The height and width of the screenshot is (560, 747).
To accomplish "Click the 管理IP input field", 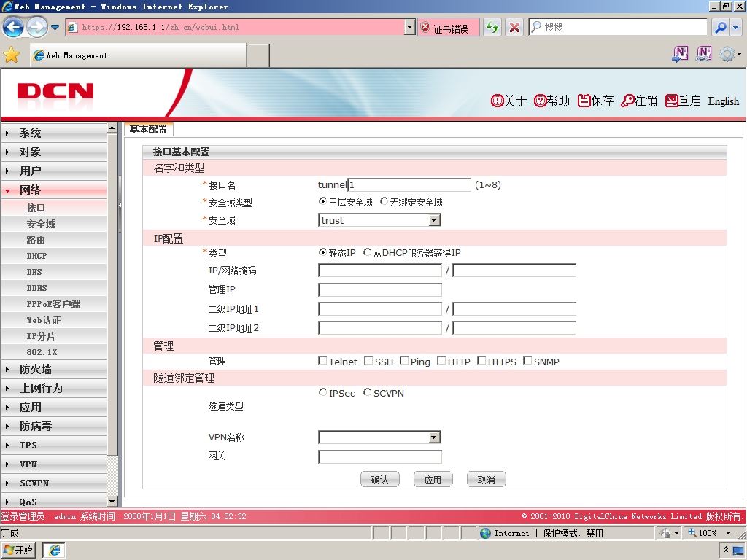I will (x=379, y=289).
